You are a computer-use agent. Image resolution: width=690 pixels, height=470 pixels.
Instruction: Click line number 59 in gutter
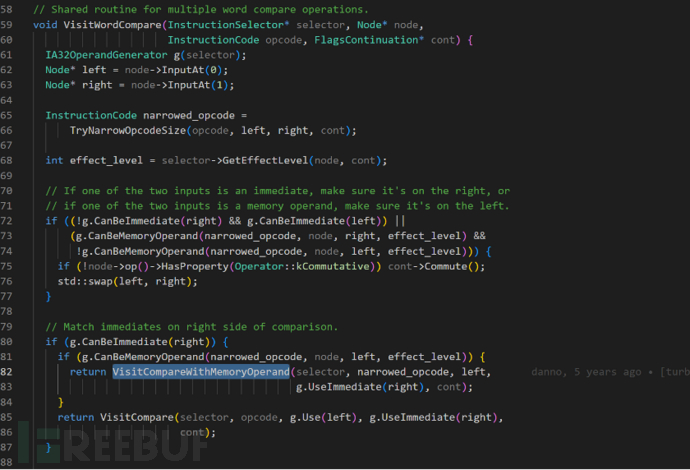pyautogui.click(x=7, y=25)
